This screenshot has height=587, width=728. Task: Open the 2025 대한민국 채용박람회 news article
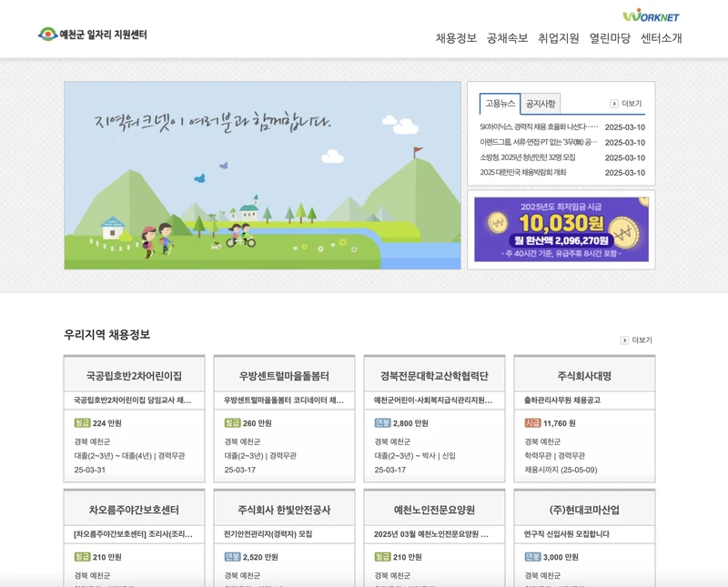pos(526,172)
